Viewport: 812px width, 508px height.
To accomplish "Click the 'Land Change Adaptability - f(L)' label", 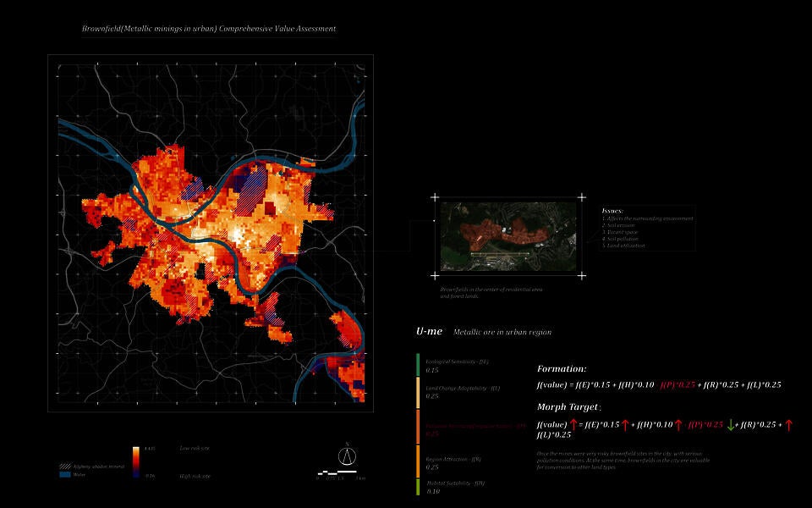I will click(463, 389).
